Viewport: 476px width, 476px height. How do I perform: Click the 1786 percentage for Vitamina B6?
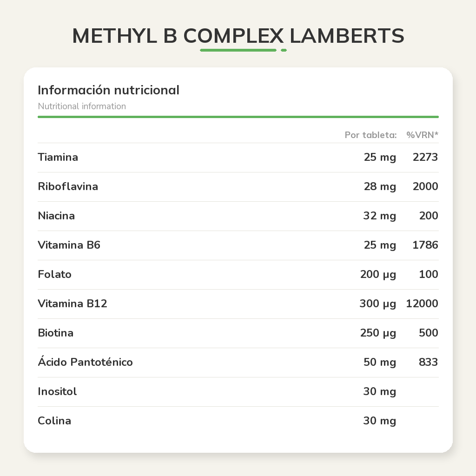pos(425,245)
